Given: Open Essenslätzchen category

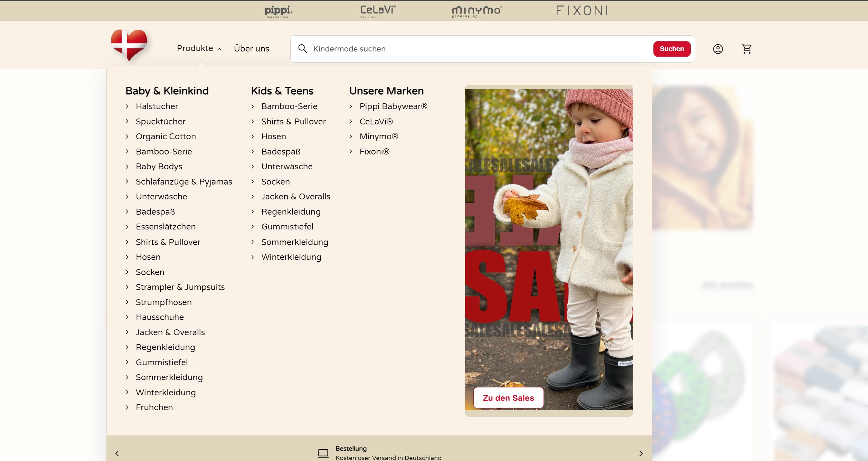Looking at the screenshot, I should click(166, 227).
